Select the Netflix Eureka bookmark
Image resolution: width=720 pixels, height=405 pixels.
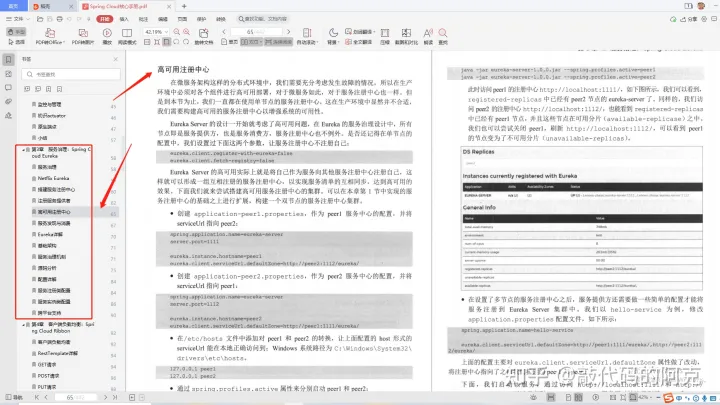point(53,178)
